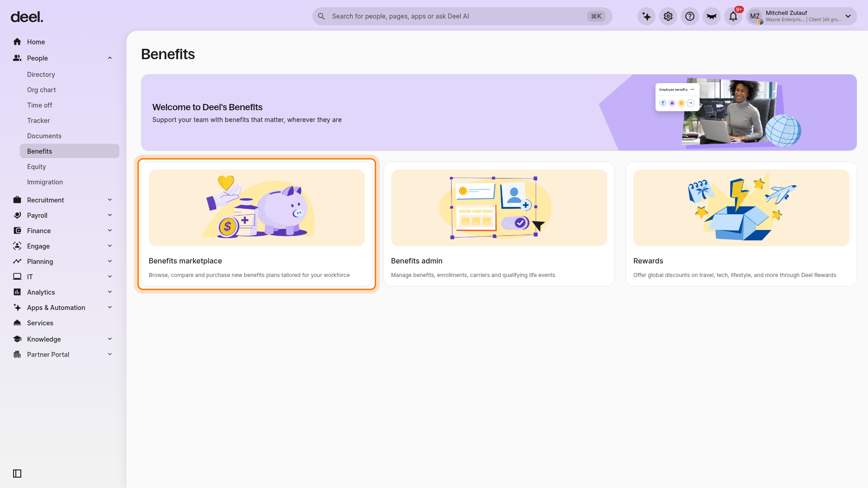
Task: Click the Home house icon
Action: point(17,42)
